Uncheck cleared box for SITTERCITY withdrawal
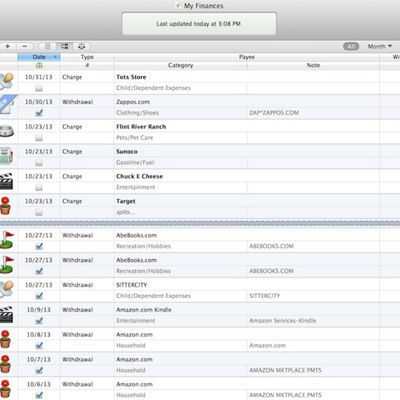The height and width of the screenshot is (400, 400). coord(39,296)
